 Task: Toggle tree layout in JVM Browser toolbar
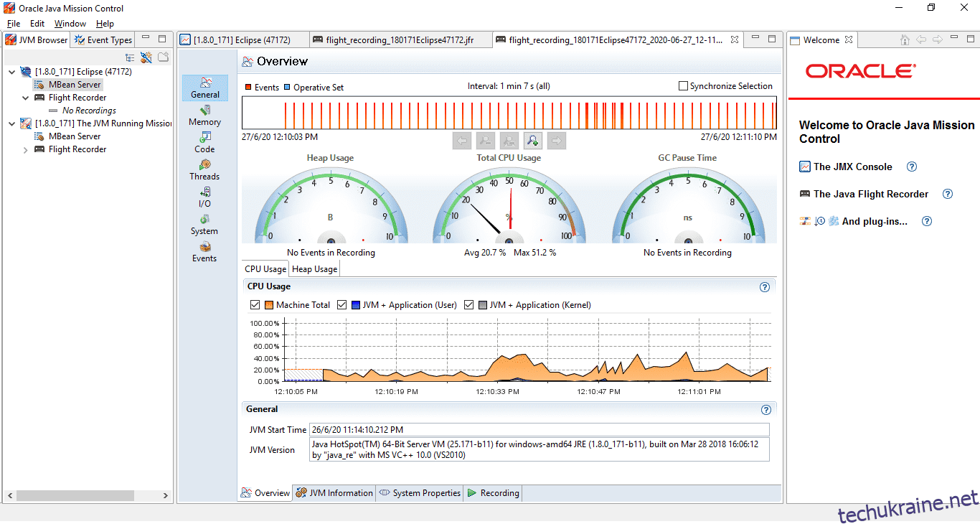click(130, 57)
